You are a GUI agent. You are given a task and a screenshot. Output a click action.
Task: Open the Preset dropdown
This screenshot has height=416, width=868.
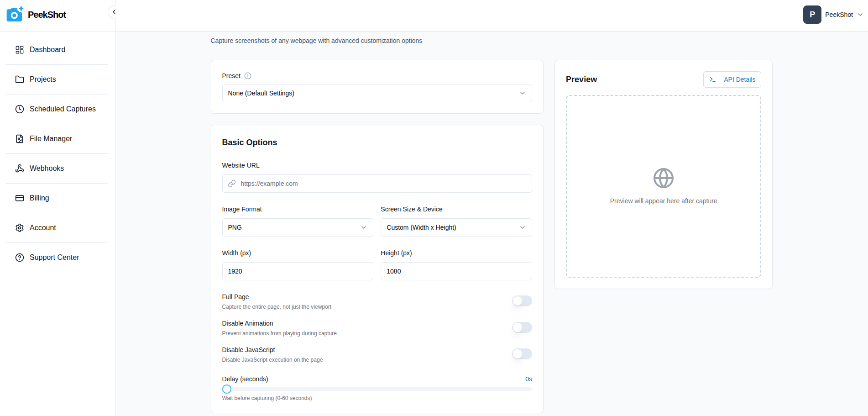point(376,93)
